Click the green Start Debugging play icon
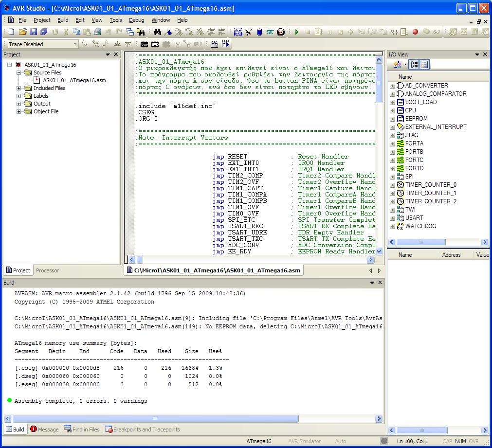 coord(296,32)
